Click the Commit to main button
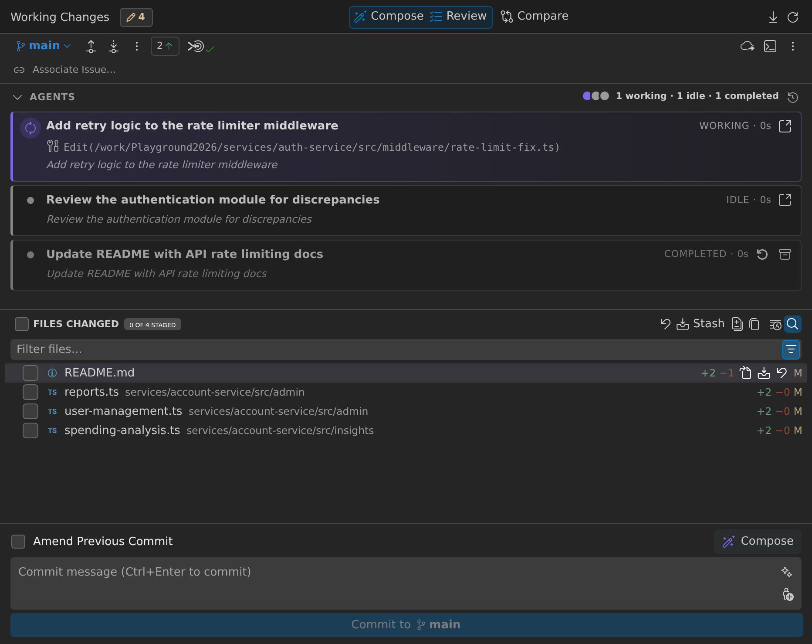 406,625
